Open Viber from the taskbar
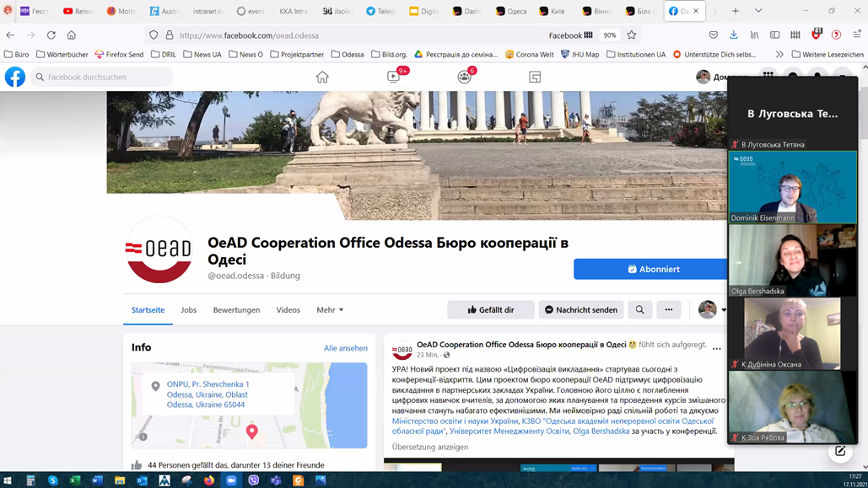This screenshot has height=488, width=868. pyautogui.click(x=254, y=480)
